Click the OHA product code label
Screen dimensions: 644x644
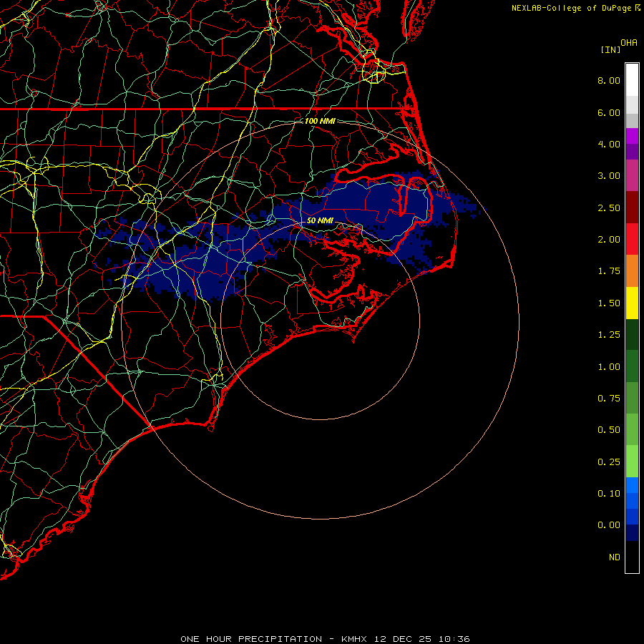(x=629, y=43)
